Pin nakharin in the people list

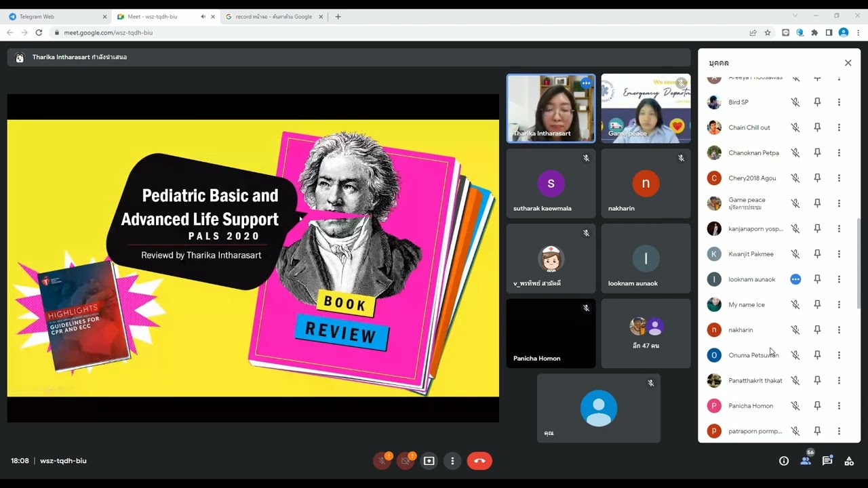(x=817, y=330)
